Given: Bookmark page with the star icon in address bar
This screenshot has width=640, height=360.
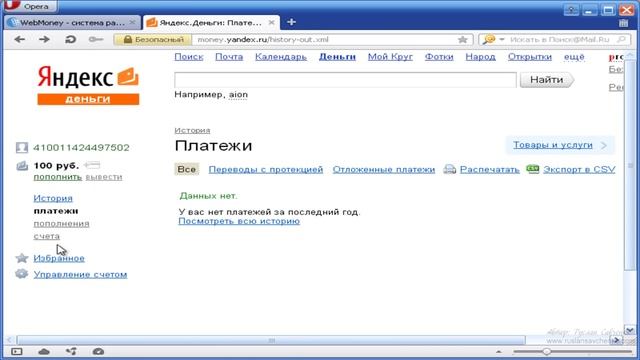Looking at the screenshot, I should [462, 40].
